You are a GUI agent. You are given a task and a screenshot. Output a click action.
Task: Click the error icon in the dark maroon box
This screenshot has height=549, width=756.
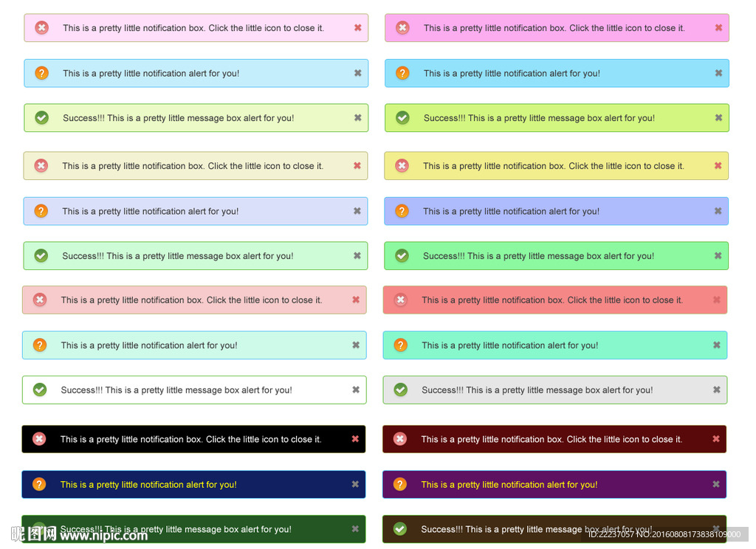[x=400, y=439]
